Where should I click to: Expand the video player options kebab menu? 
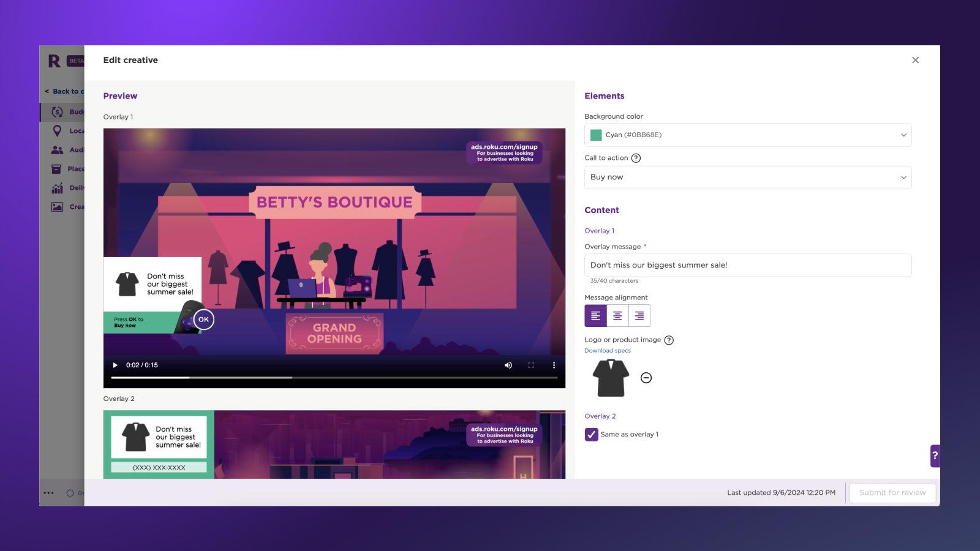pyautogui.click(x=554, y=365)
